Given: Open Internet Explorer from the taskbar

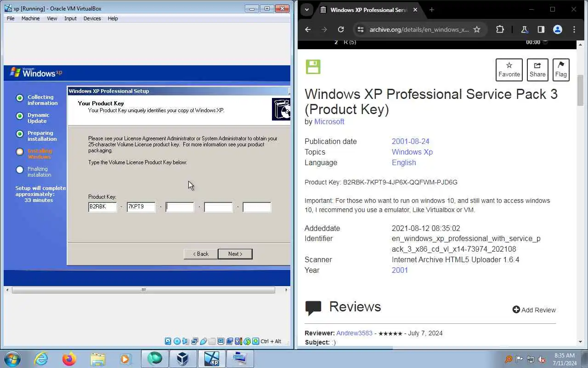Looking at the screenshot, I should point(41,359).
